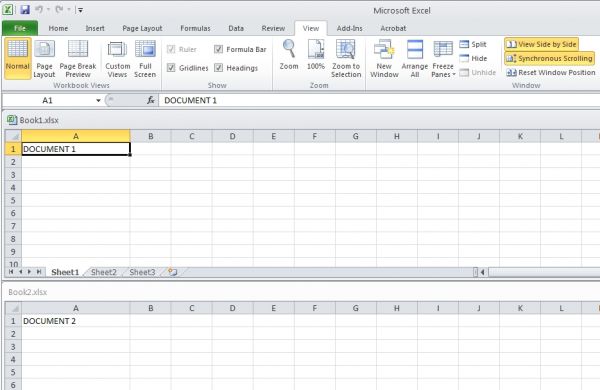Open the Zoom magnifier dialog
600x390 pixels.
(289, 55)
